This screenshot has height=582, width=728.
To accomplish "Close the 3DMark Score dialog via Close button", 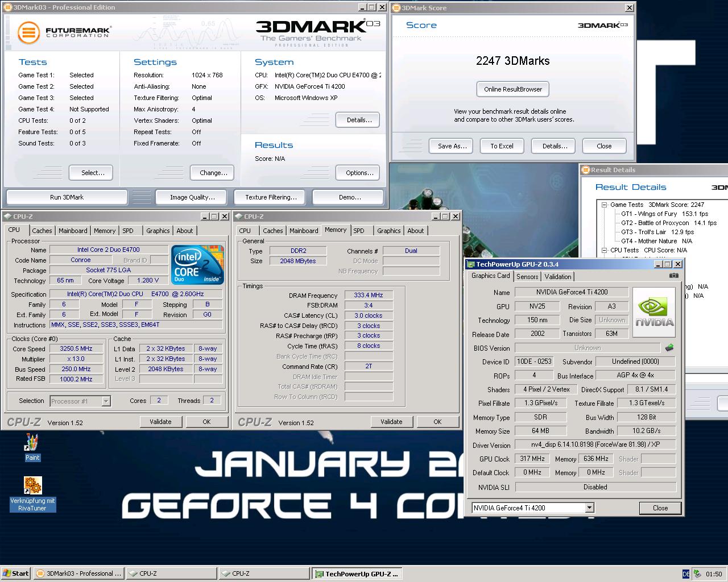I will (604, 146).
